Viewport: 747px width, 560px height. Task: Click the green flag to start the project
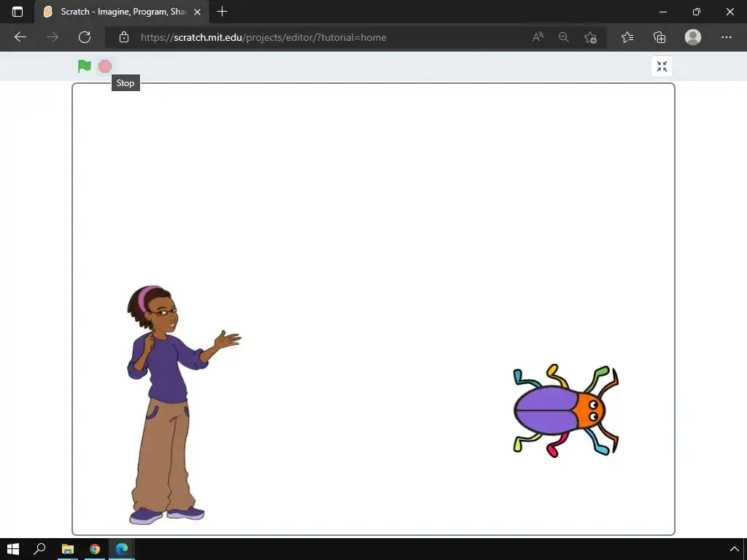click(85, 66)
